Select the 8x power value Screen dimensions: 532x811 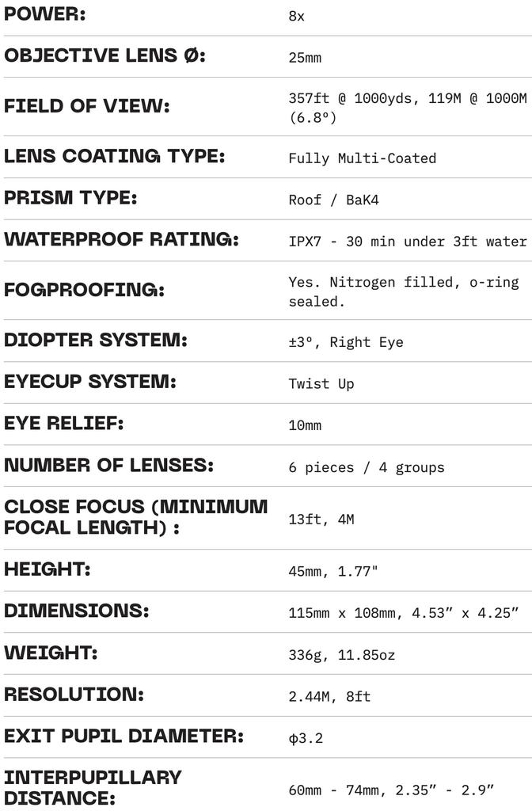point(297,17)
